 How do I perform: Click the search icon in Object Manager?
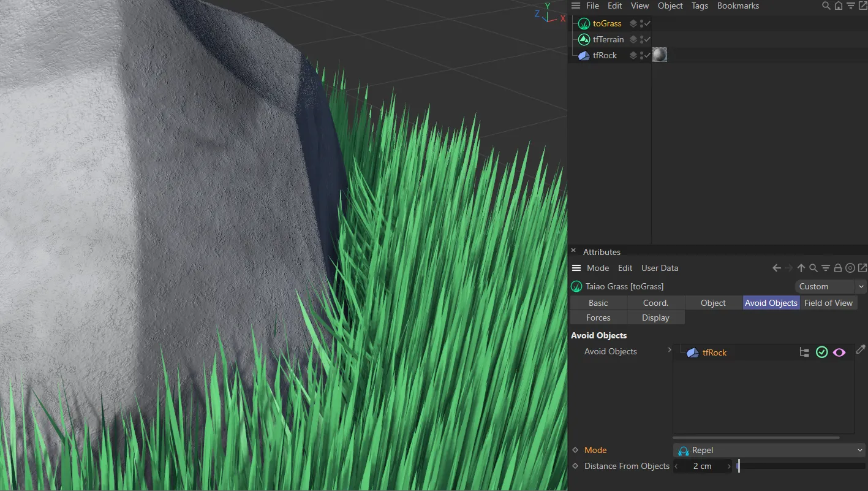826,6
